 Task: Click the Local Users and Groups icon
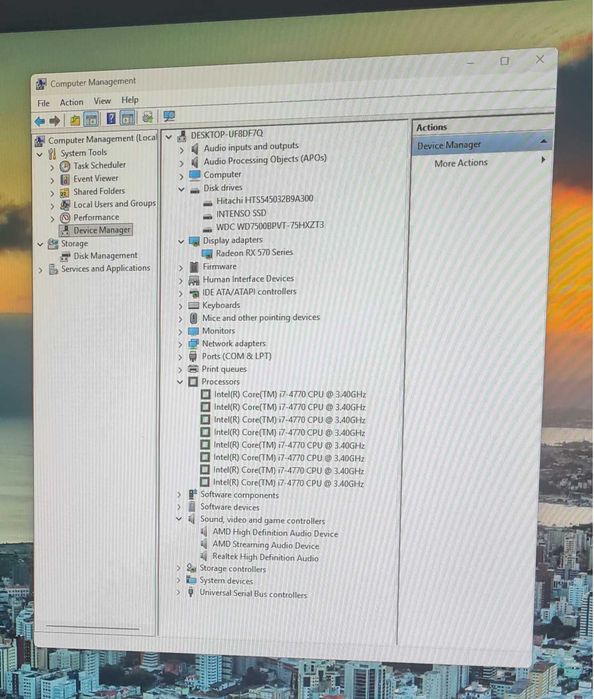[x=65, y=205]
